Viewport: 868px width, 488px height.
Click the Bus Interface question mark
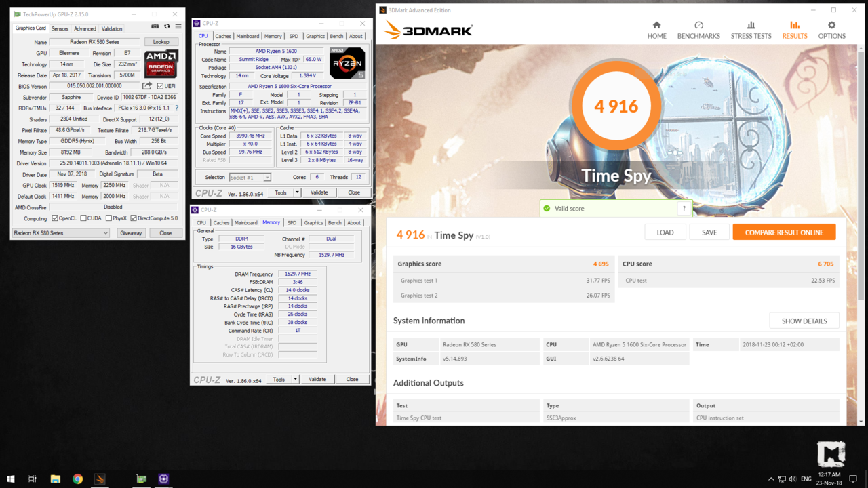(177, 108)
